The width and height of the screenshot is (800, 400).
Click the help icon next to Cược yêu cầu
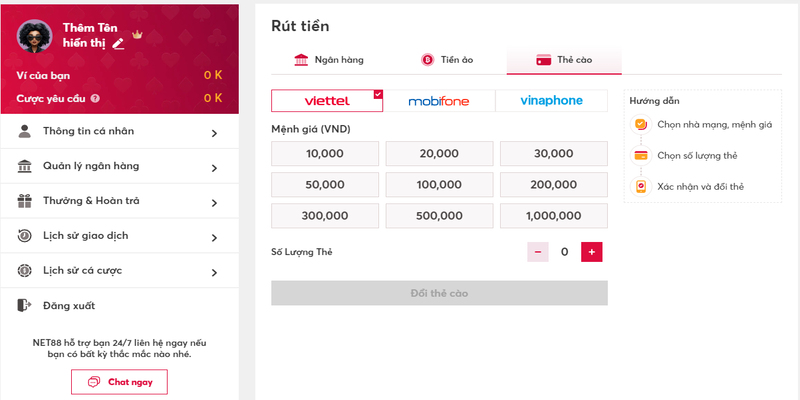pos(95,98)
